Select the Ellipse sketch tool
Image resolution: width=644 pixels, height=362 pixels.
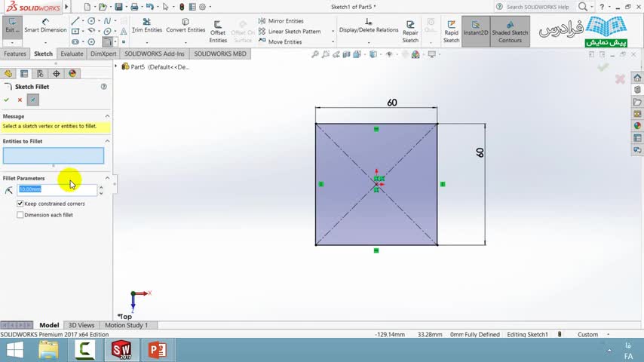tap(107, 31)
